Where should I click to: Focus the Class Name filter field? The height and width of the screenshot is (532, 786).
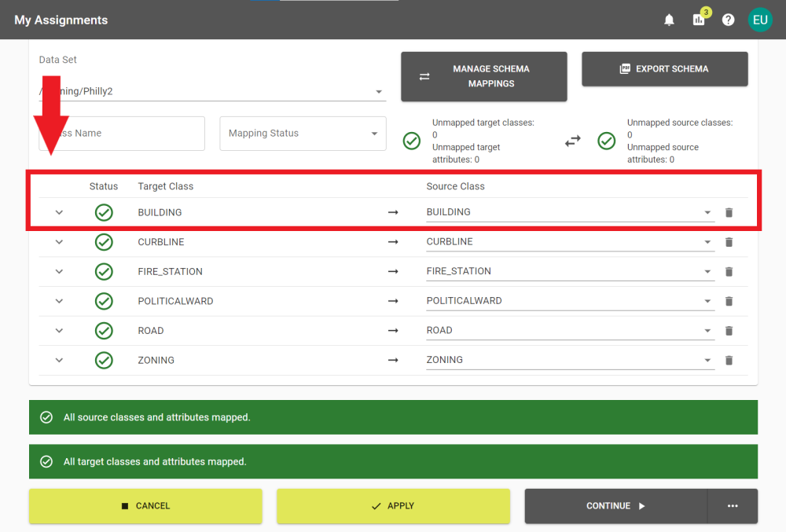(x=122, y=134)
